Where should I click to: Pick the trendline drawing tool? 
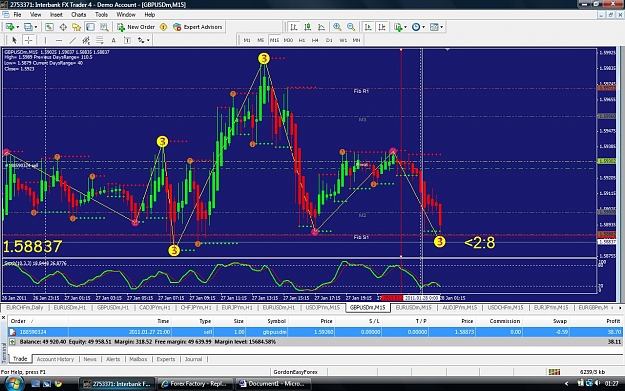click(73, 40)
